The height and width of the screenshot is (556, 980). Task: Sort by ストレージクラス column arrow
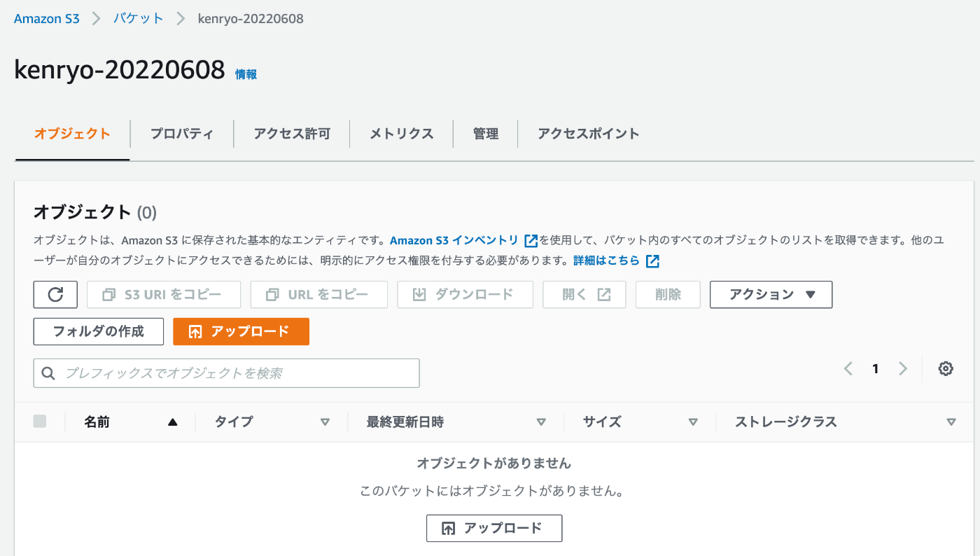pos(951,422)
